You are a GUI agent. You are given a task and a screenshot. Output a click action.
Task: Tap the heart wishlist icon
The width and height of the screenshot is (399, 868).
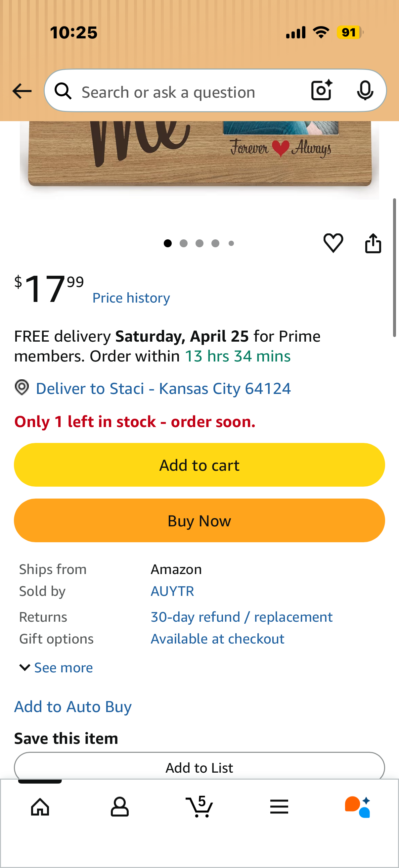click(x=333, y=243)
